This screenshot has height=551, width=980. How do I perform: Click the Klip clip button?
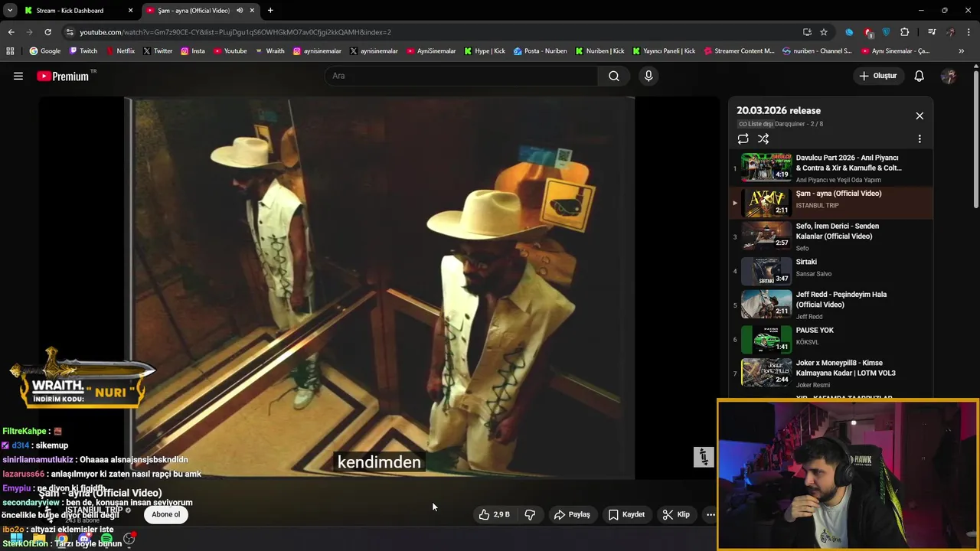pos(676,514)
